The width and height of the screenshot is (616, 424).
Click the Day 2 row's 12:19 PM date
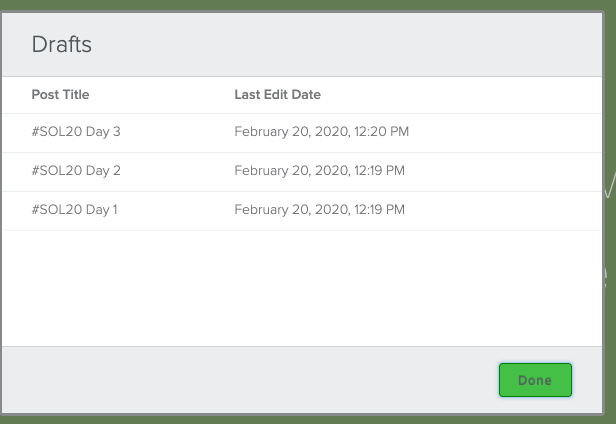(319, 171)
